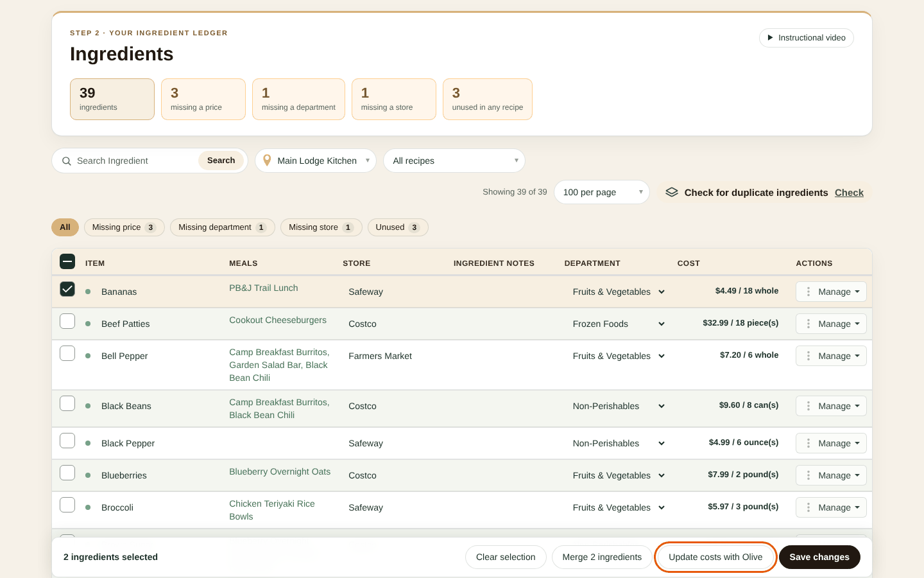
Task: Click the Search button
Action: (x=221, y=161)
